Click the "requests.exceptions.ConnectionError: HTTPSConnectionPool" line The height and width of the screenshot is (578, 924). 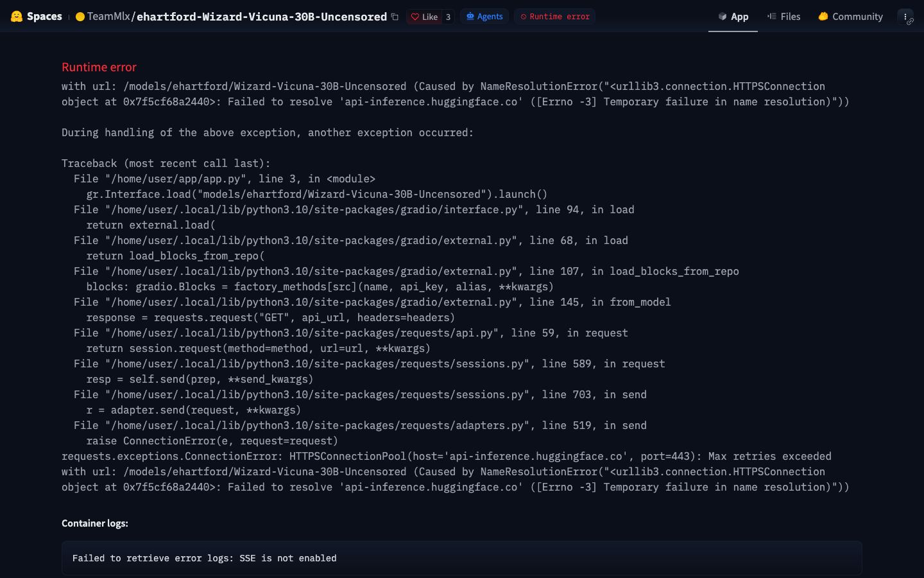(x=447, y=456)
